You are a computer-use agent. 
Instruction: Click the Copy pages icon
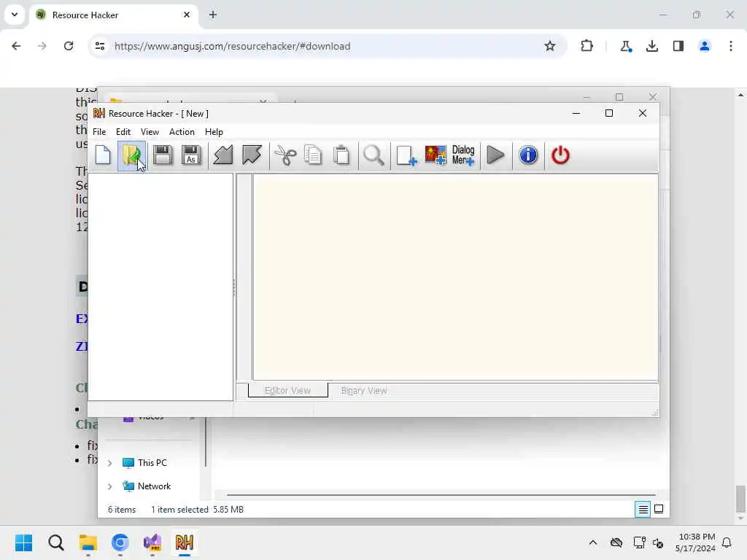pyautogui.click(x=313, y=155)
